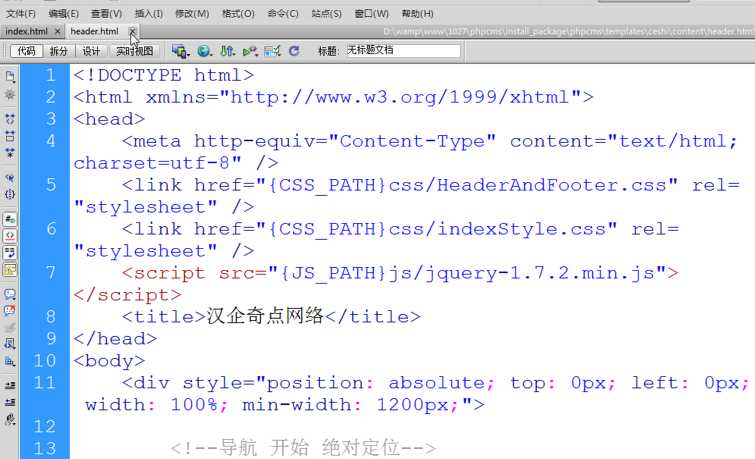The image size is (755, 459).
Task: Outdent the selected code
Action: tap(10, 402)
